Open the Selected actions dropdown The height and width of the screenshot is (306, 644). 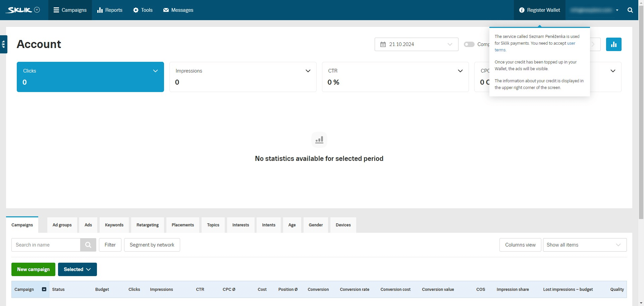pyautogui.click(x=77, y=269)
